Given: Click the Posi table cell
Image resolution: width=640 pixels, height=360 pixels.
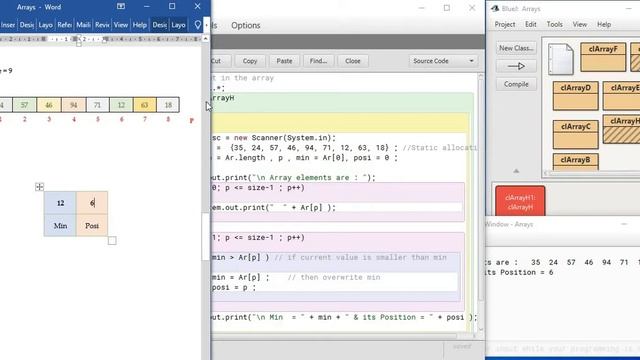Looking at the screenshot, I should coord(92,225).
